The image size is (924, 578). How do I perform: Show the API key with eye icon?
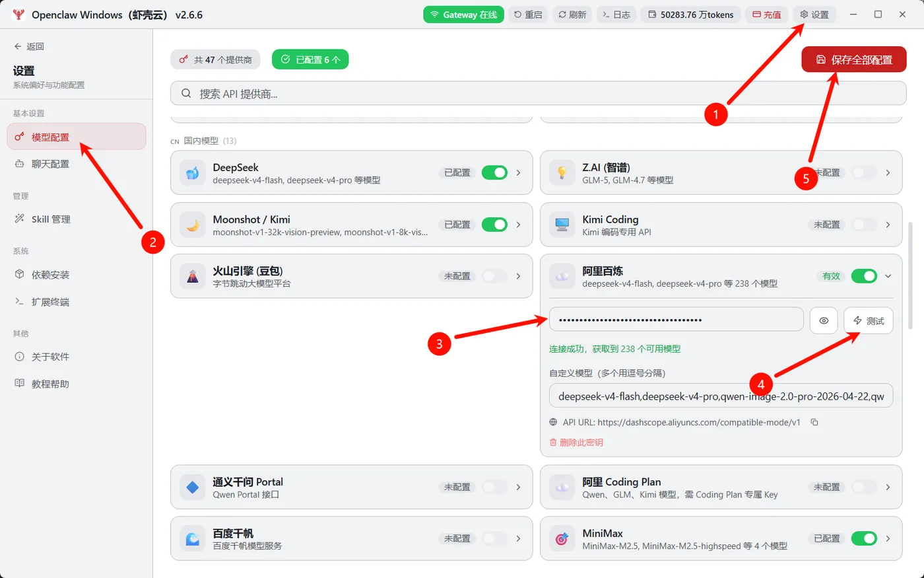click(824, 320)
